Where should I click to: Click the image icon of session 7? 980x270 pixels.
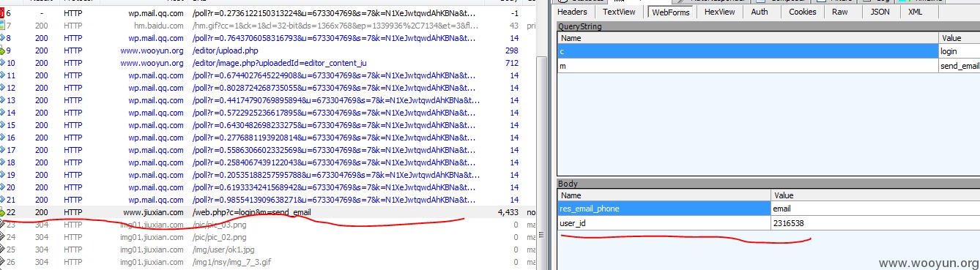tap(3, 26)
